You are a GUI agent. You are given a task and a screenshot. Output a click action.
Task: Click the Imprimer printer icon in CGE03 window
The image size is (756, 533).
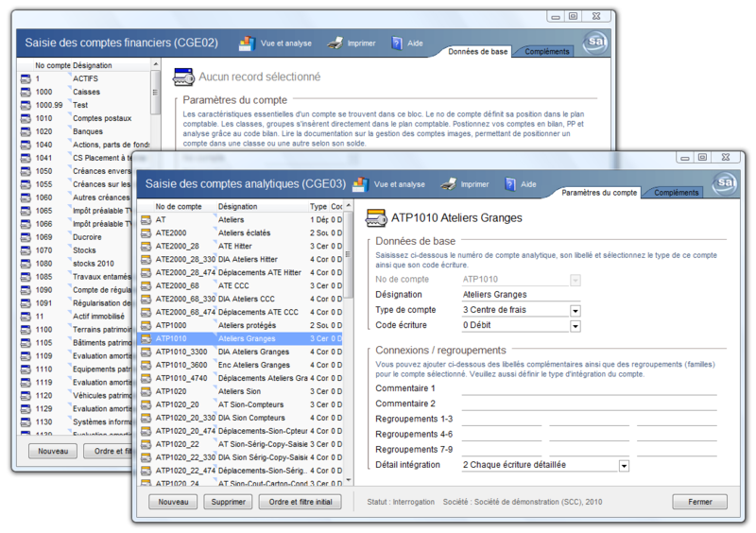[x=450, y=184]
